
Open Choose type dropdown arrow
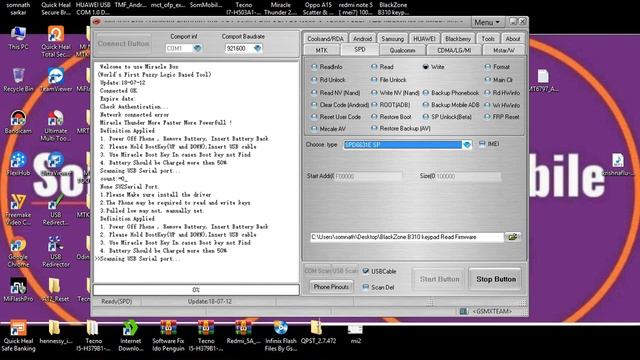pos(467,144)
